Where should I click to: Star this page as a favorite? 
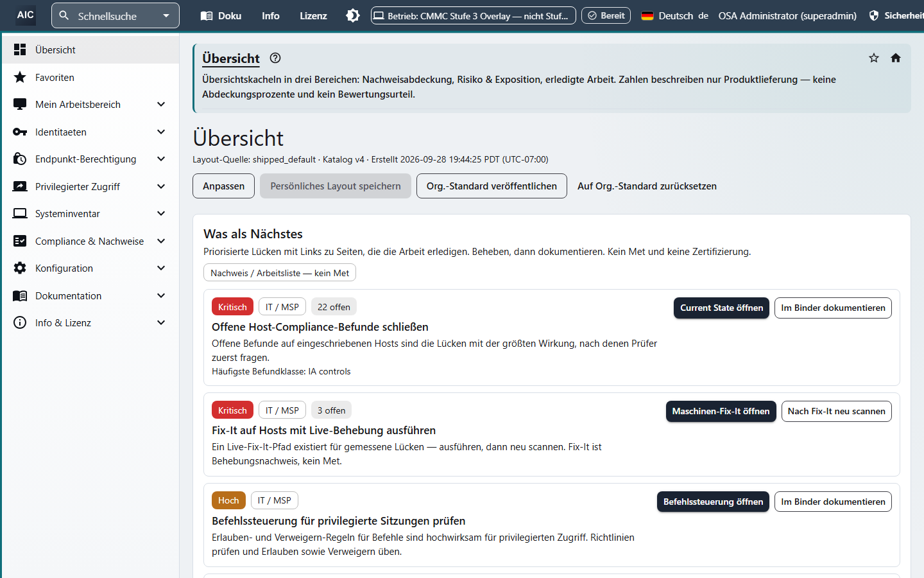[874, 58]
